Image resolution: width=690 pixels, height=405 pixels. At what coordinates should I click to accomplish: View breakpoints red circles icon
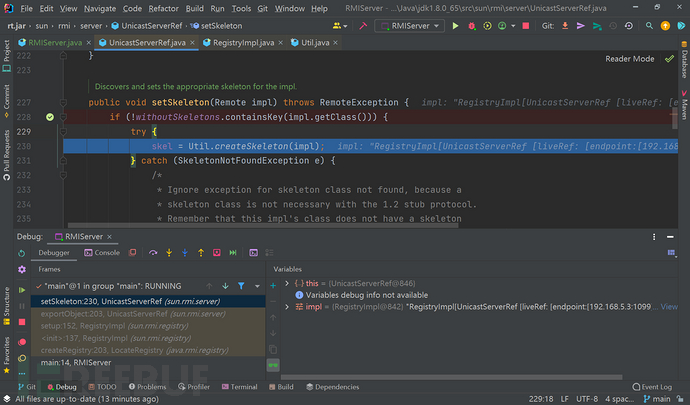(x=22, y=342)
